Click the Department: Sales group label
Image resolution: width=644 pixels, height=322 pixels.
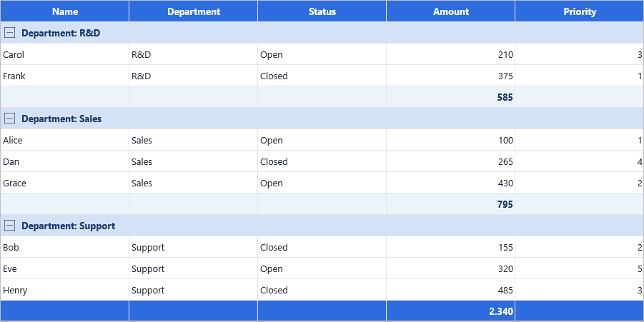point(61,119)
